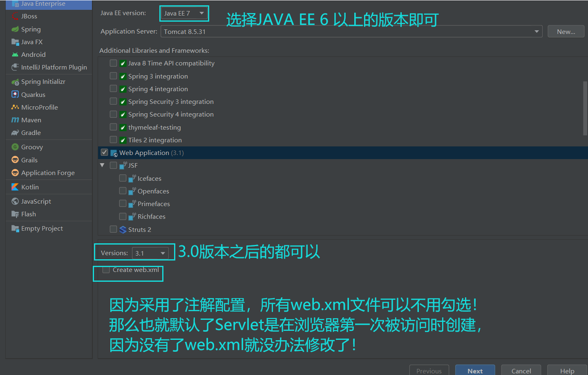Click the New... server button

pyautogui.click(x=566, y=31)
